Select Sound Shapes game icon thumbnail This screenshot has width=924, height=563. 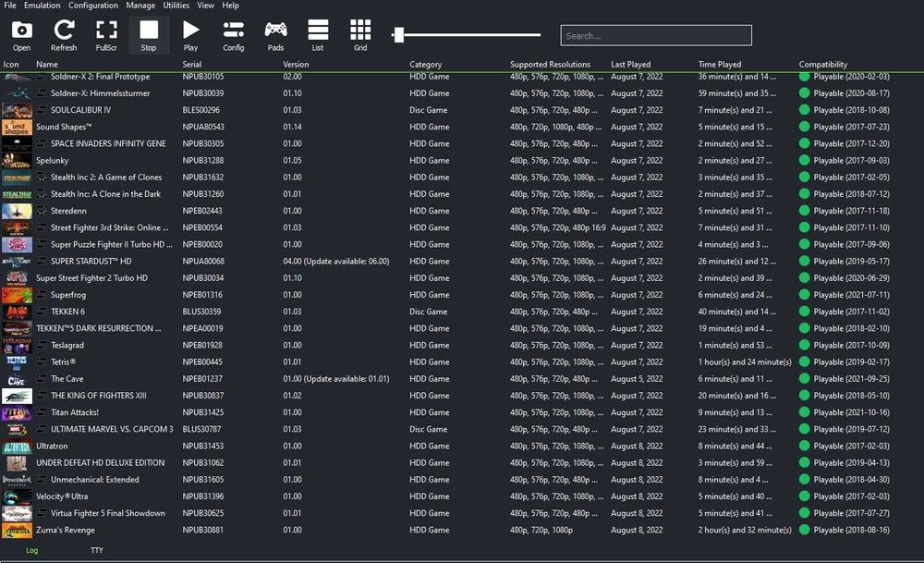(17, 127)
